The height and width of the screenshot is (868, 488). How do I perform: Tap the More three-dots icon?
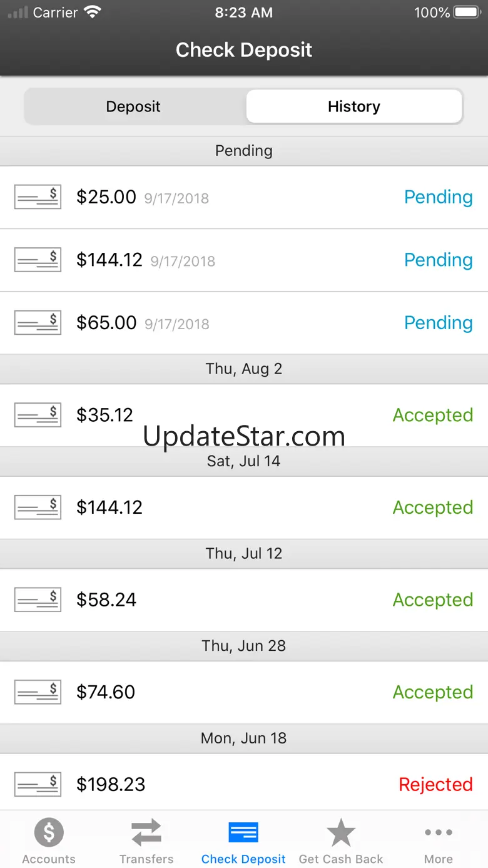439,832
